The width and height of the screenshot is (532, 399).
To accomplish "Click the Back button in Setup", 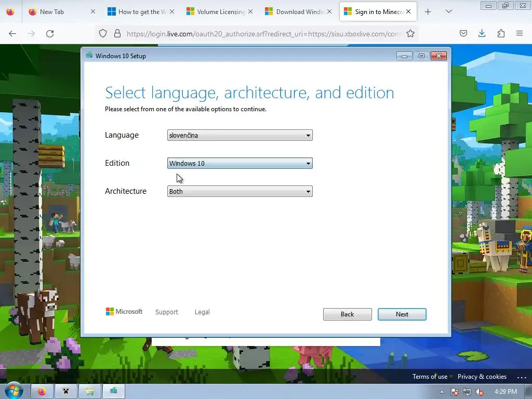I will point(347,314).
